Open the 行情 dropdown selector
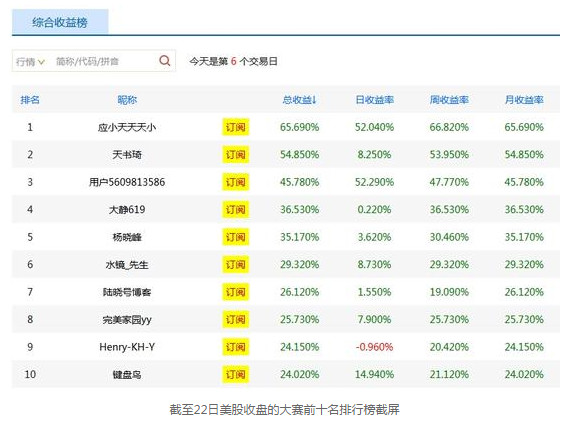The image size is (573, 423). pos(30,62)
